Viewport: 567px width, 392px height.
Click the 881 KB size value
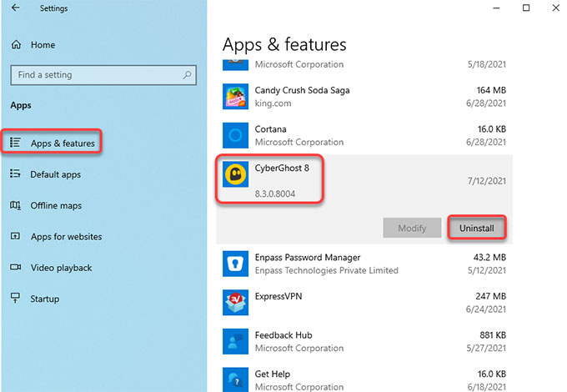493,335
